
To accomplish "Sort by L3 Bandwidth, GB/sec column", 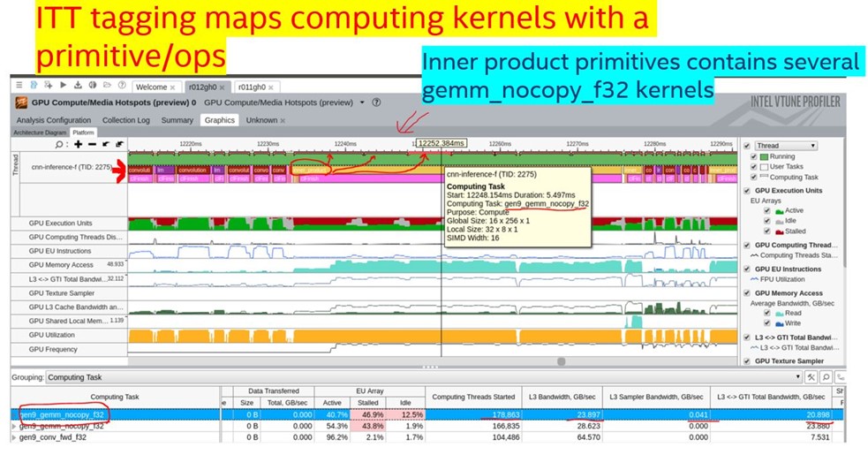I will [562, 397].
